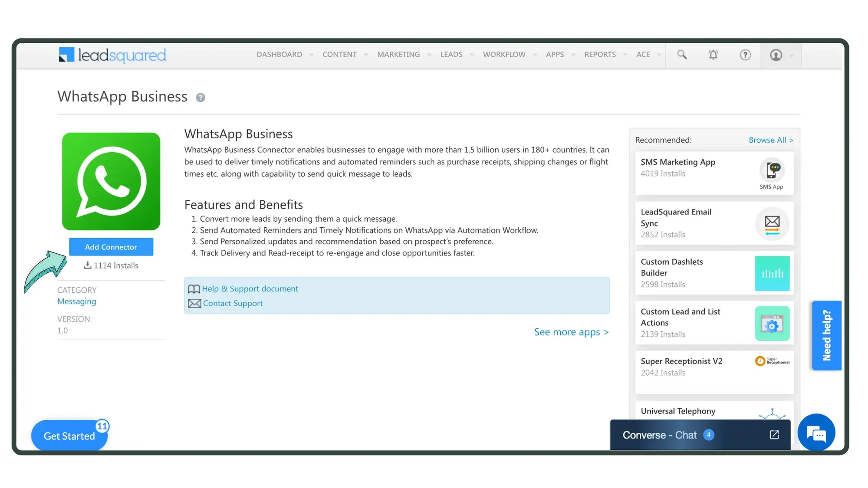Click the envelope icon beside Contact Support
Screen dimensions: 868x488
point(194,304)
